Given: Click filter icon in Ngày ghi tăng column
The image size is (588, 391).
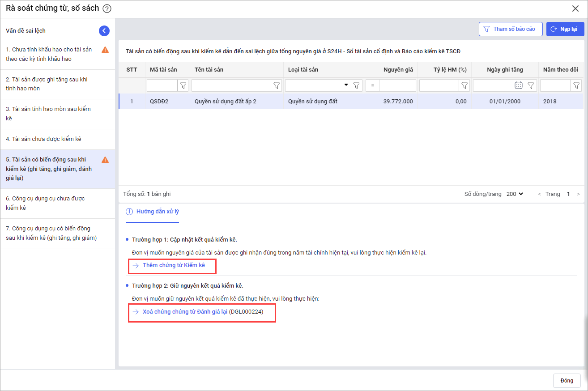Looking at the screenshot, I should pos(531,85).
